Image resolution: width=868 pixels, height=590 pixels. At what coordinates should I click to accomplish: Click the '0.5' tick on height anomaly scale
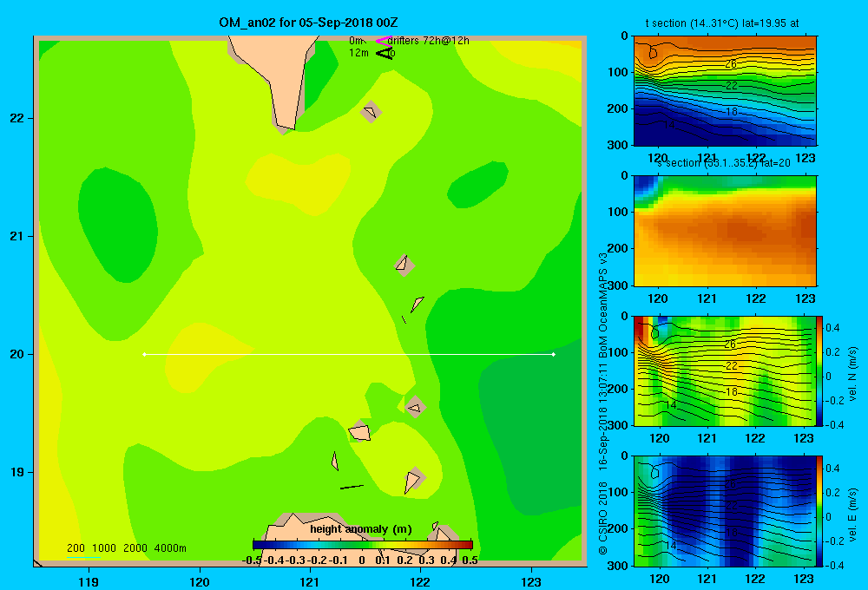pos(470,560)
